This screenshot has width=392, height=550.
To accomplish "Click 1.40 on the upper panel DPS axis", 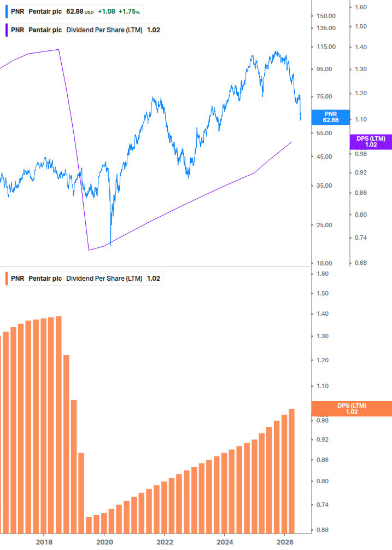I will click(x=361, y=48).
